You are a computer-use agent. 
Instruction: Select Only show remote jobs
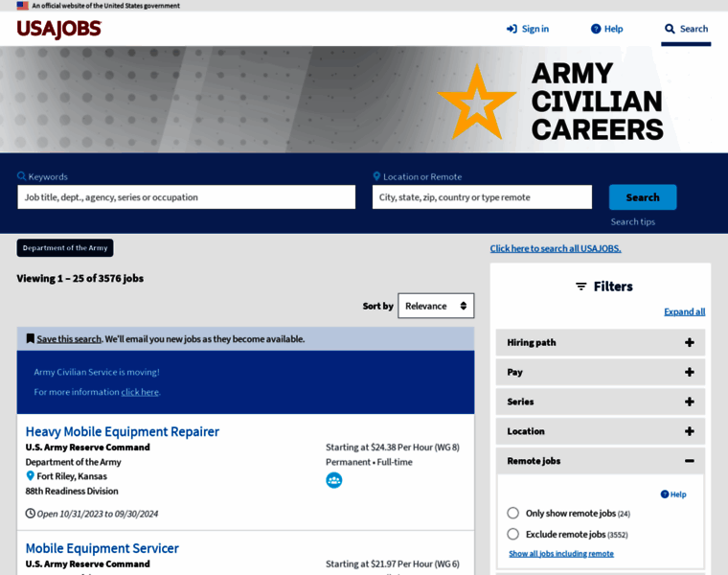pyautogui.click(x=513, y=513)
